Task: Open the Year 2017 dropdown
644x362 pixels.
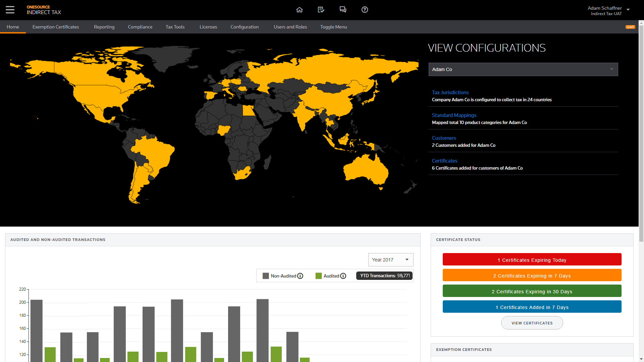Action: click(390, 260)
